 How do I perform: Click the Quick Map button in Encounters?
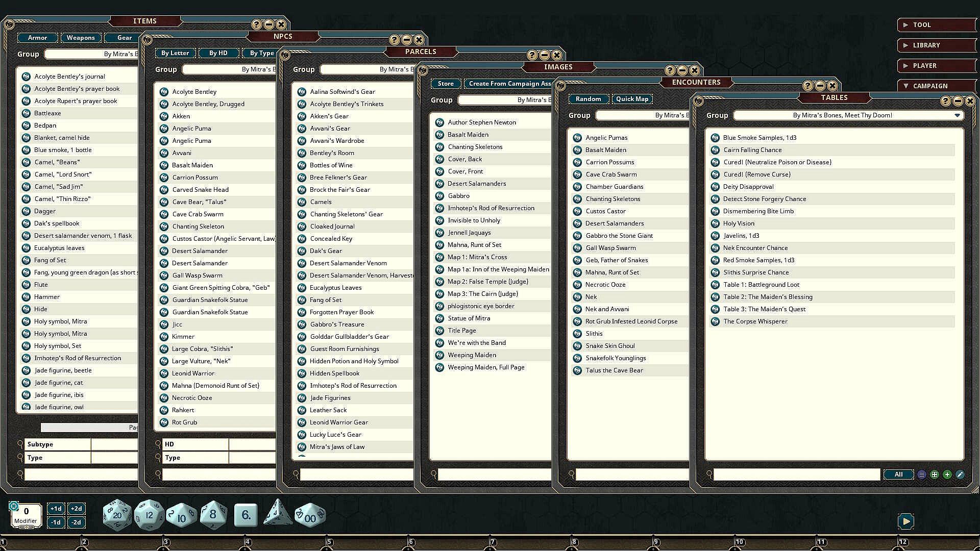pos(632,99)
